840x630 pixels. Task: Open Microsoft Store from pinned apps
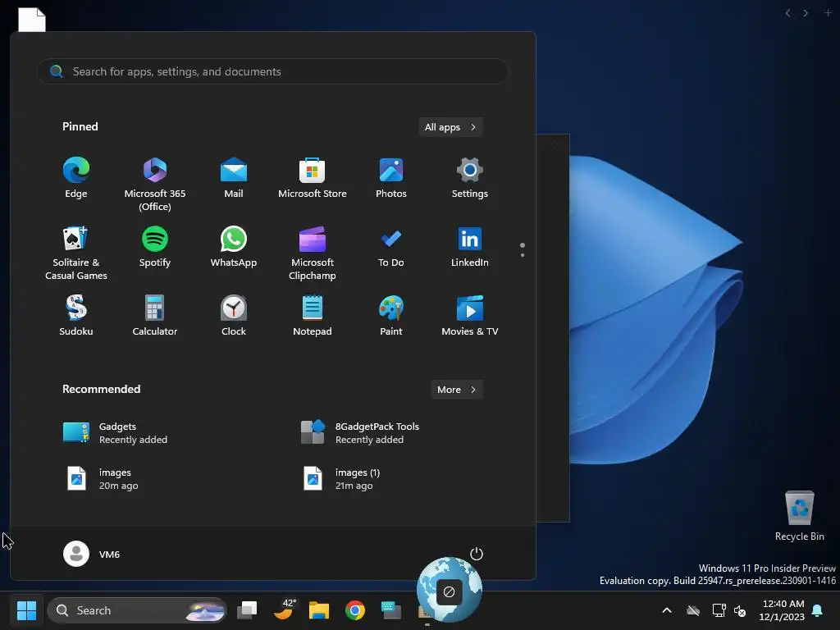click(x=313, y=178)
